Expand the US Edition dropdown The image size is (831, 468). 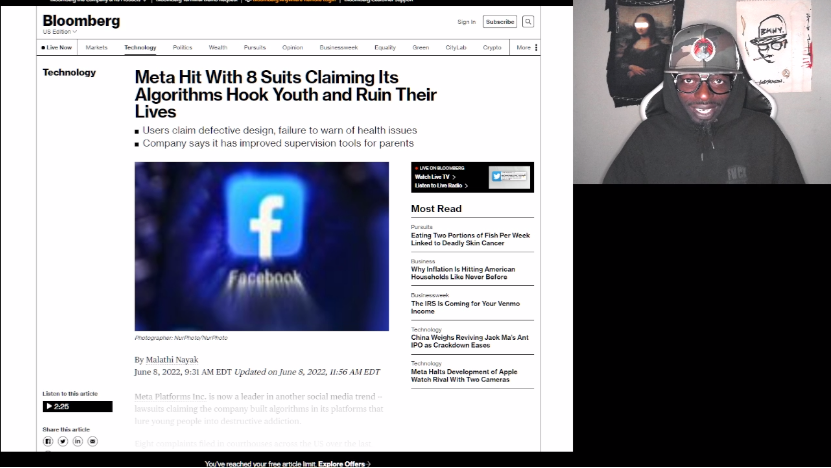pos(59,32)
